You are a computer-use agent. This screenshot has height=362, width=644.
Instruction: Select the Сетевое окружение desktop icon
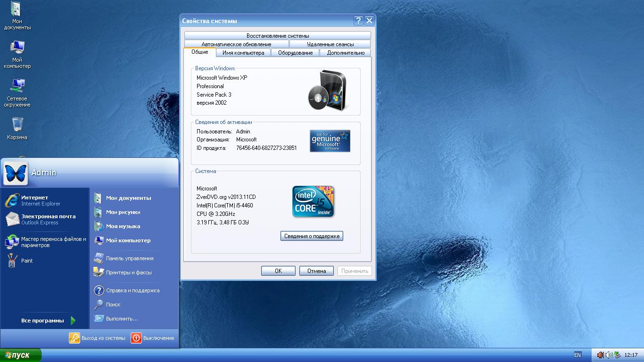(x=17, y=92)
